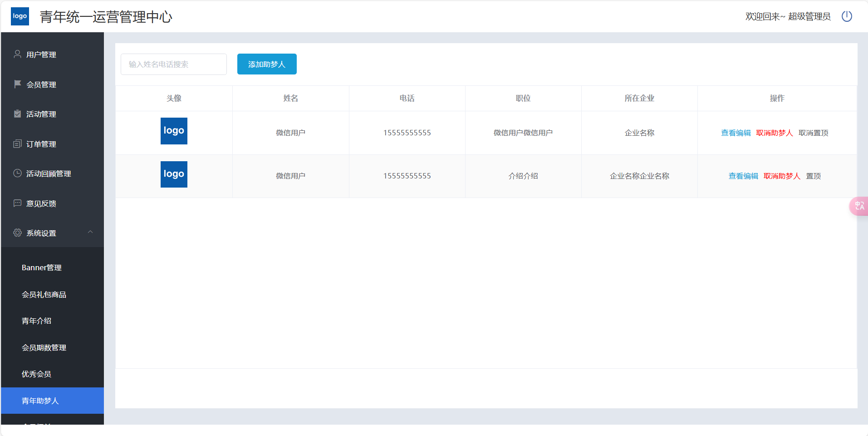Click the 所在企业 column header

(639, 98)
